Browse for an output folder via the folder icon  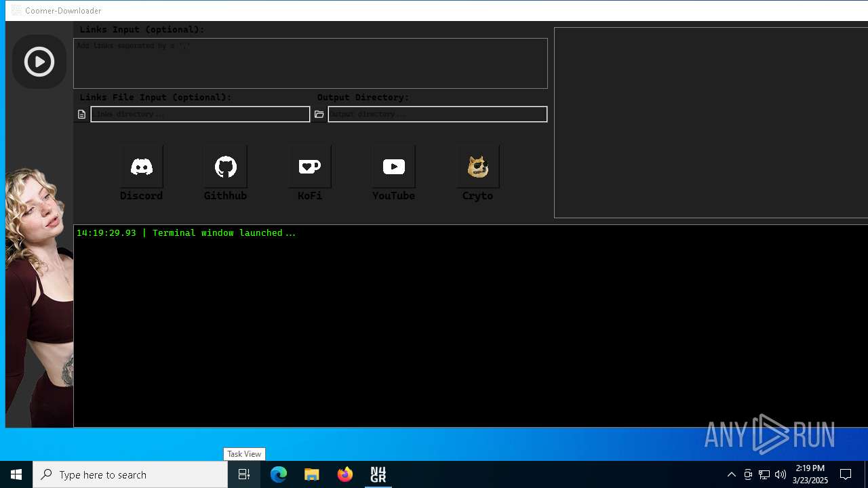[x=319, y=115]
